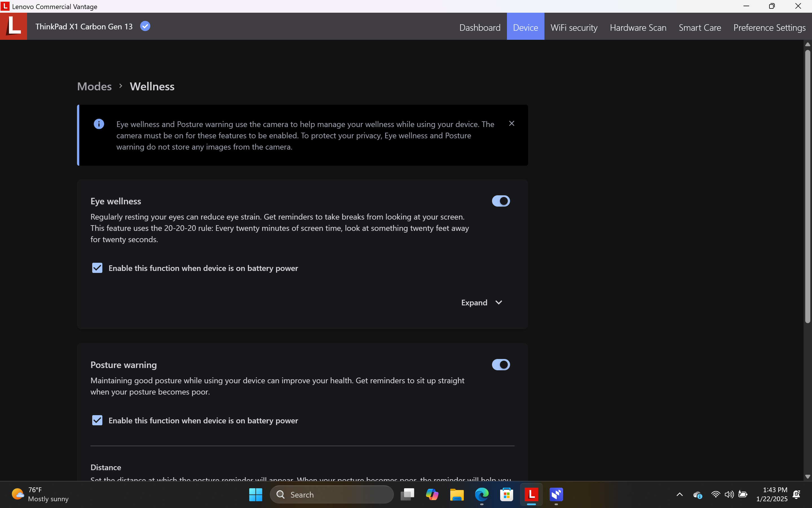
Task: Turn off the Eye wellness toggle
Action: click(x=501, y=201)
